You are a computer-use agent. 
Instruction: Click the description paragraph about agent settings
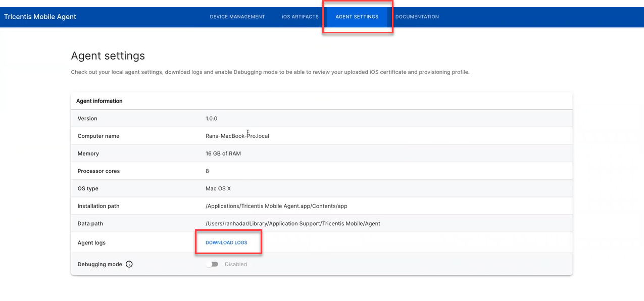270,72
